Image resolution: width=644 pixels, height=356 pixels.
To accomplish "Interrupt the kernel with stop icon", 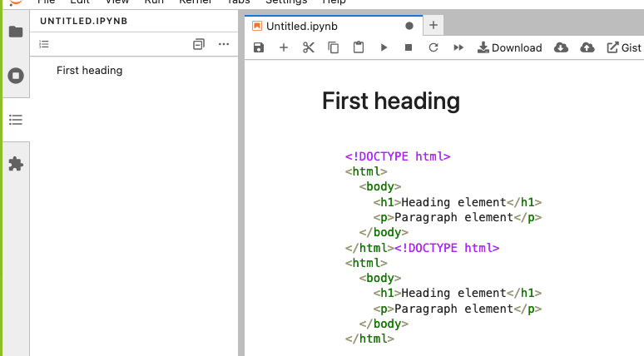I will [x=409, y=47].
